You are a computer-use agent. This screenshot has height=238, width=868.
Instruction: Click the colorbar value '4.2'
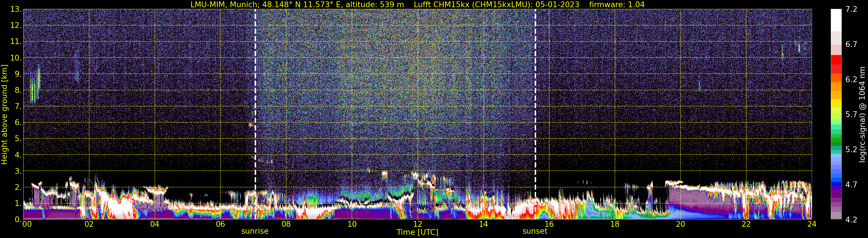pos(851,220)
